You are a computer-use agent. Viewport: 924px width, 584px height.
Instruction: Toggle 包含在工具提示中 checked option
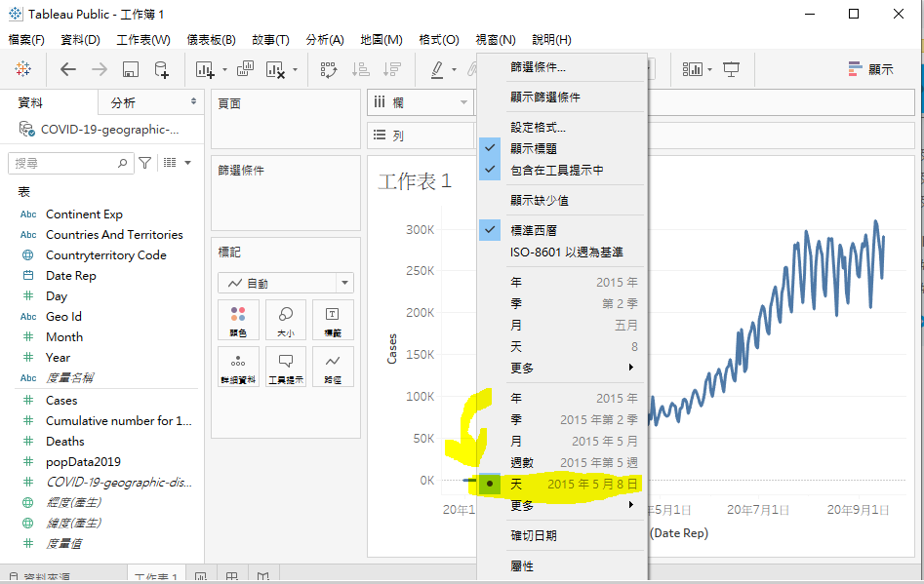(562, 171)
